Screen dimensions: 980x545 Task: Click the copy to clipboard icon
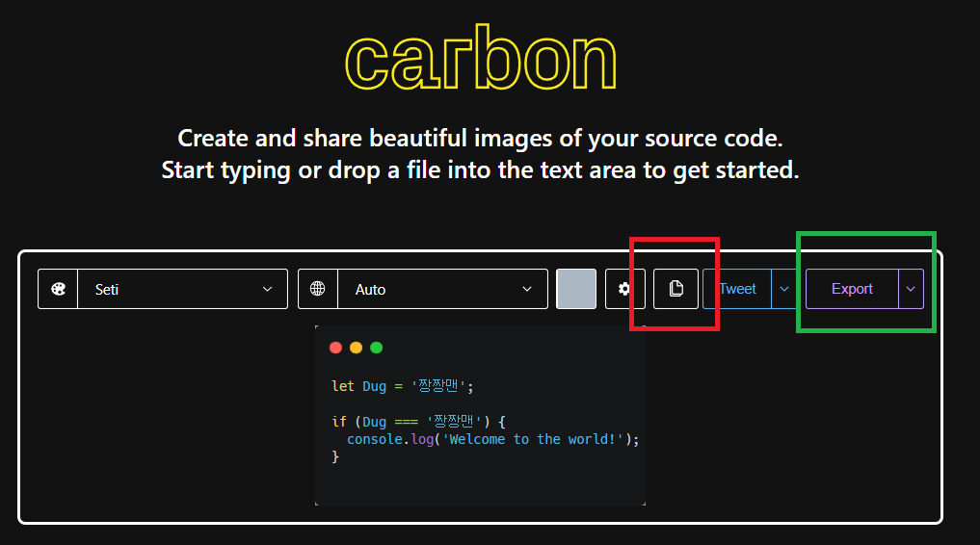(675, 289)
